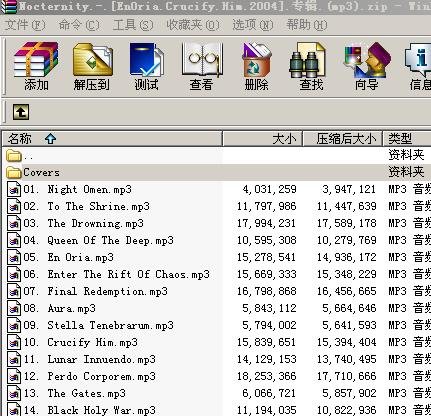Viewport: 431px width, 416px height.
Task: Click MP3 icon of En Oria file
Action: coord(14,257)
